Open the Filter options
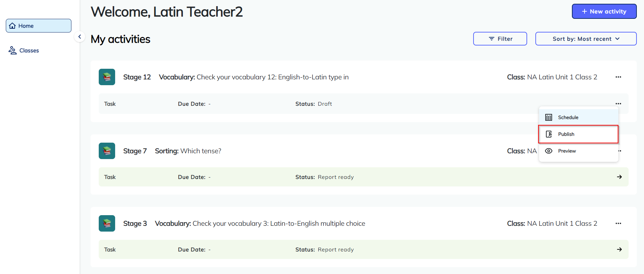This screenshot has height=274, width=644. (x=500, y=39)
